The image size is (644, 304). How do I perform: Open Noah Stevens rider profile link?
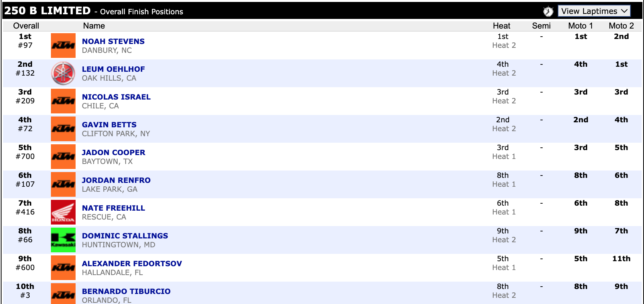pyautogui.click(x=113, y=41)
